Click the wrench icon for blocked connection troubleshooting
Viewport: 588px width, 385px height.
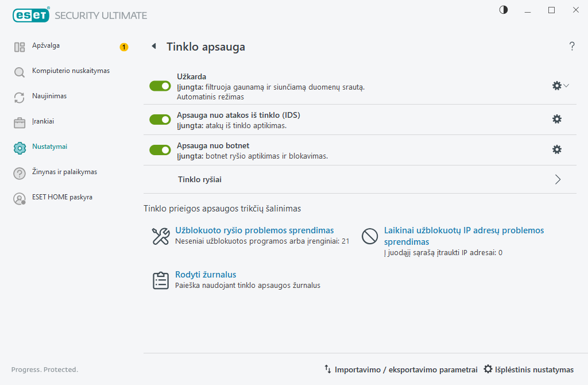coord(161,236)
